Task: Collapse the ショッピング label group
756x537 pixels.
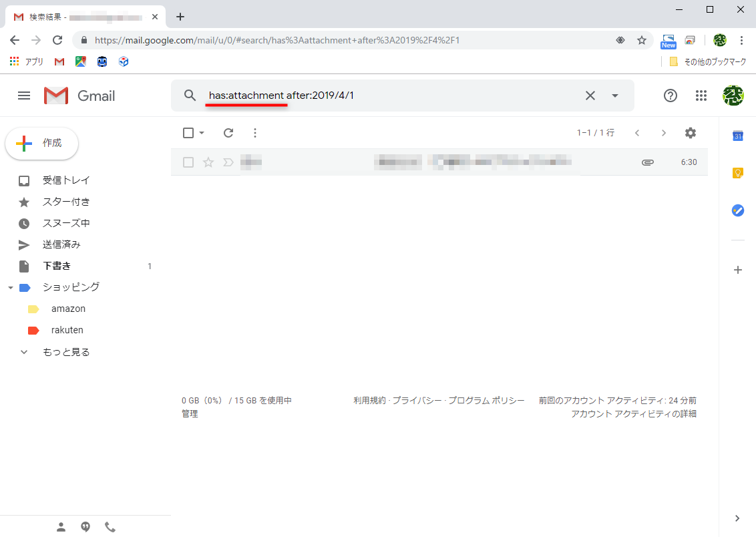Action: pos(10,287)
